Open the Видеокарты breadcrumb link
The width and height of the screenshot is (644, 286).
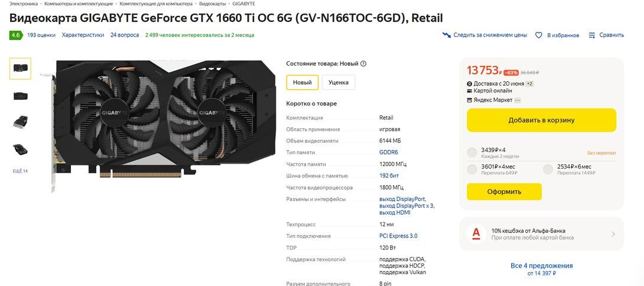(212, 4)
